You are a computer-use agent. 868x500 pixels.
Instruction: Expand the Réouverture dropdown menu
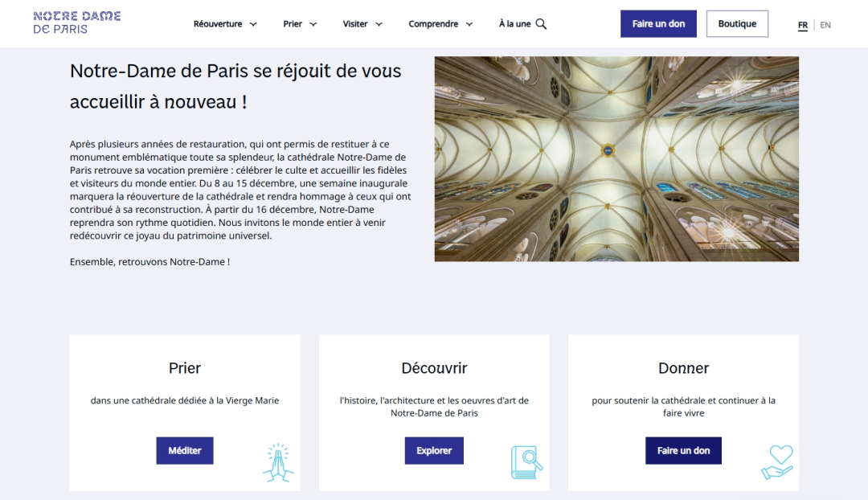(x=225, y=24)
